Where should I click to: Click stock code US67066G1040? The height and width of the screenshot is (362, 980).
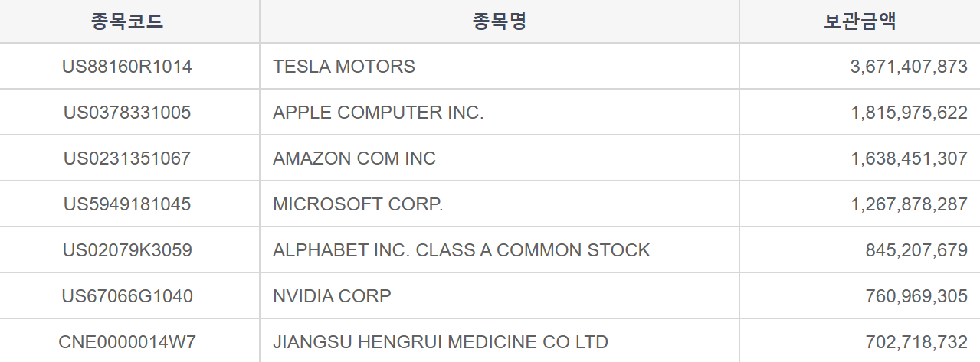tap(127, 296)
